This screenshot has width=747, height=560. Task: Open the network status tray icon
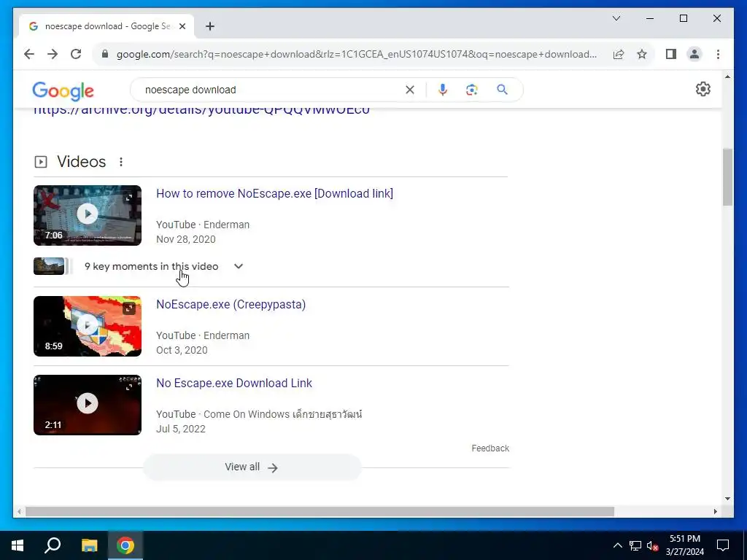coord(635,545)
